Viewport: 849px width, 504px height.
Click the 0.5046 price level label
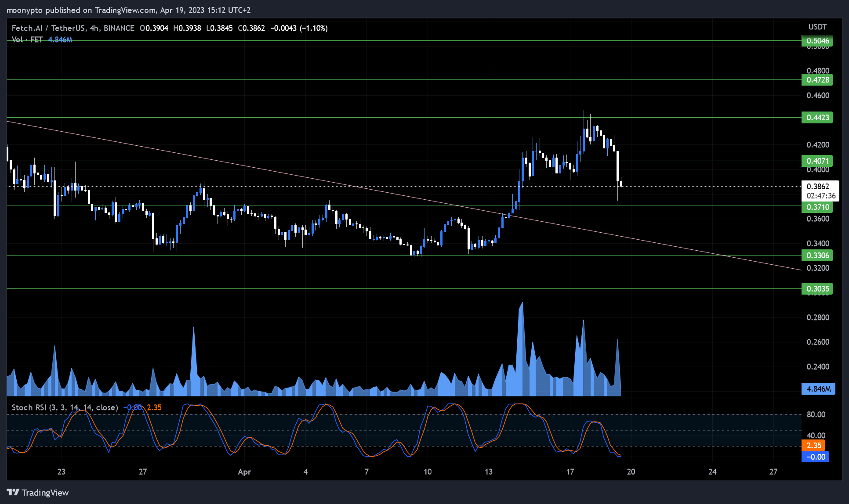pos(817,41)
